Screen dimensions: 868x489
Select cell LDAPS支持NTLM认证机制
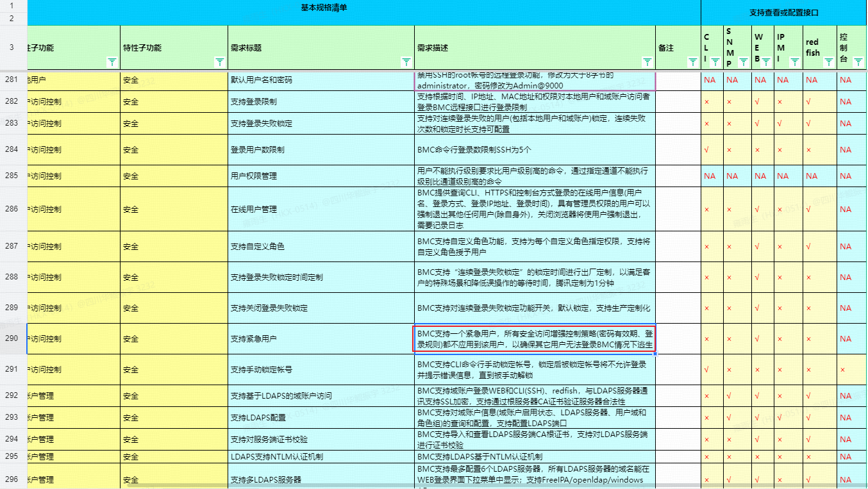[321, 457]
